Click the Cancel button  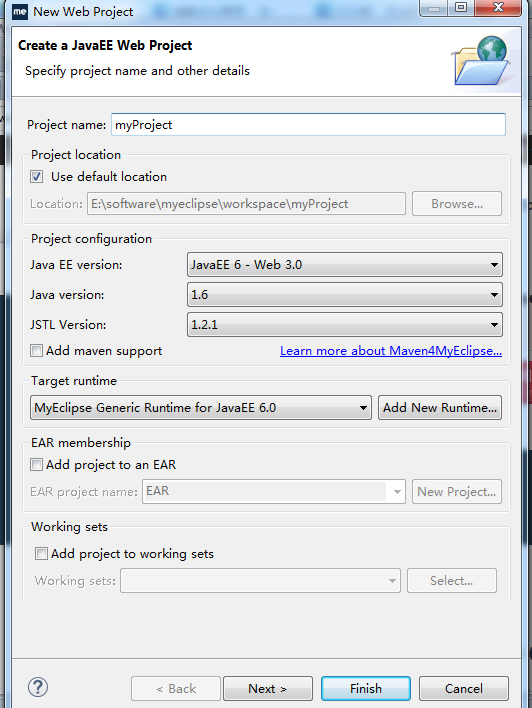(x=464, y=689)
